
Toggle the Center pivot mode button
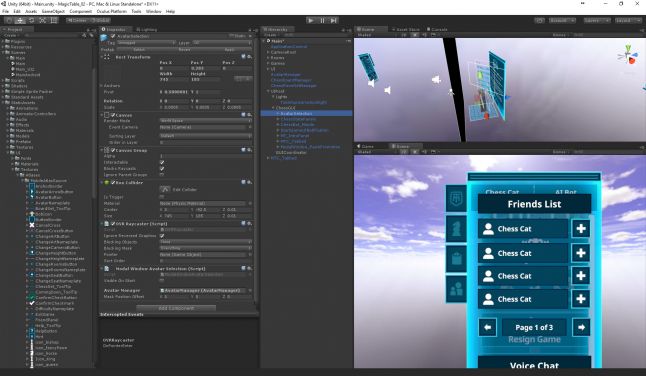(77, 20)
